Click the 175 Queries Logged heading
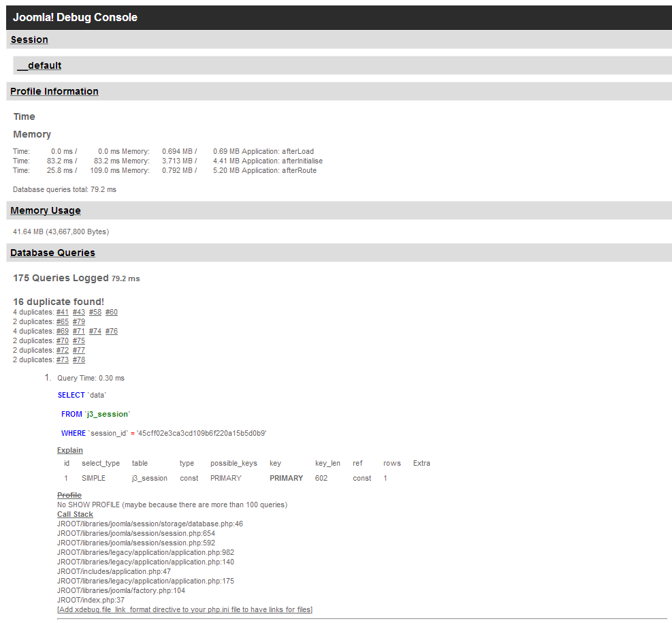 point(61,278)
